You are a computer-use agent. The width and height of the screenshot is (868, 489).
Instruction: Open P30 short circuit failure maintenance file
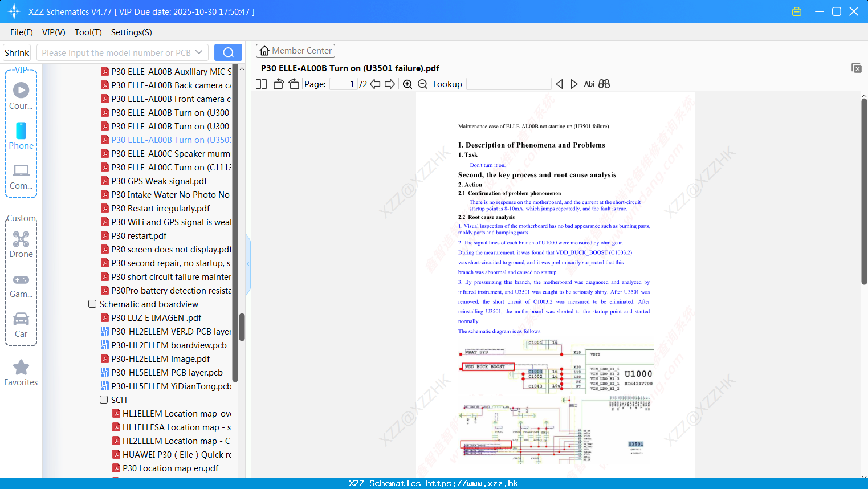(166, 277)
